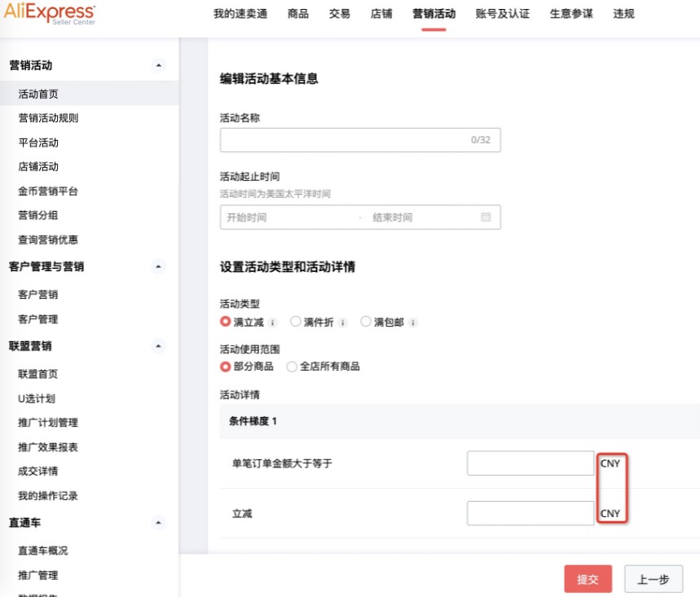
Task: Focus the 活动名称 input field
Action: 360,140
